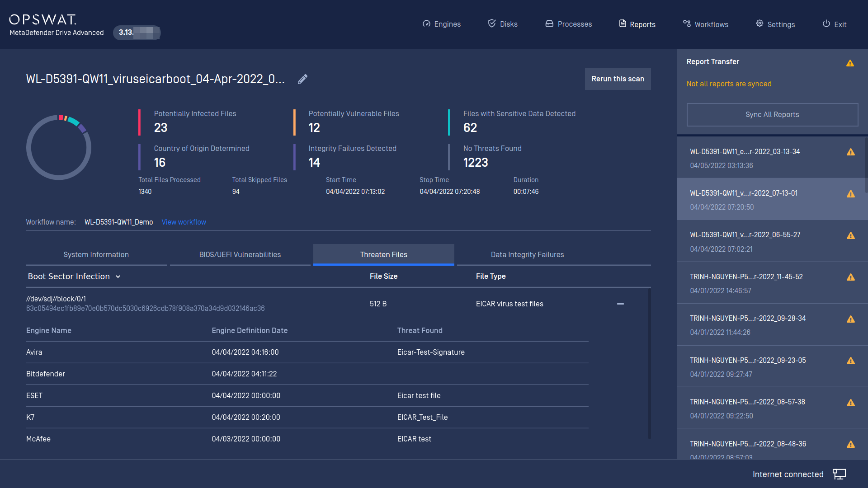Click Report Transfer warning triangle icon

pyautogui.click(x=850, y=63)
